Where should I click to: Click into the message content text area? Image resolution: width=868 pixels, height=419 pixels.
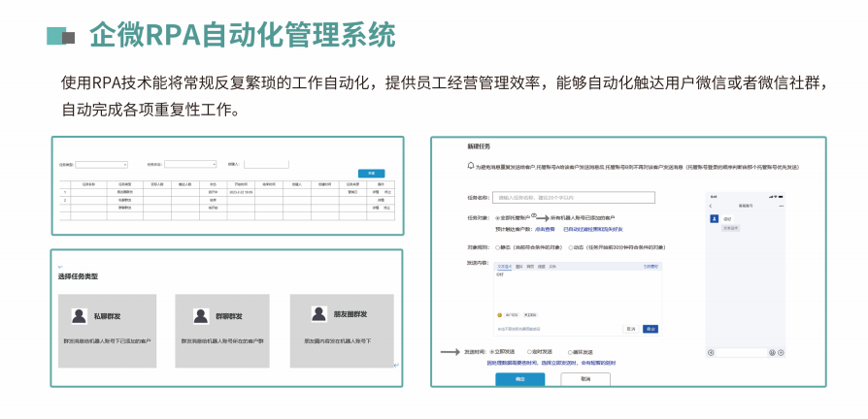(578, 290)
